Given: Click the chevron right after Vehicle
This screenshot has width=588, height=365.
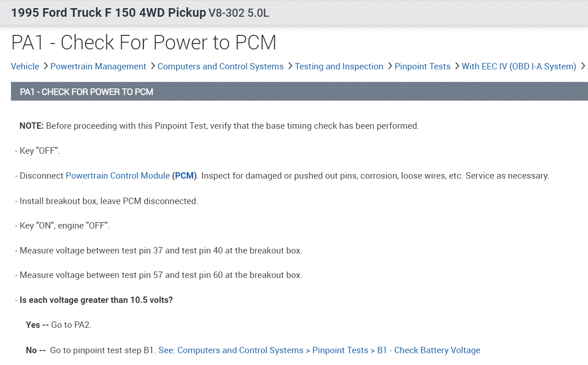Looking at the screenshot, I should 45,66.
